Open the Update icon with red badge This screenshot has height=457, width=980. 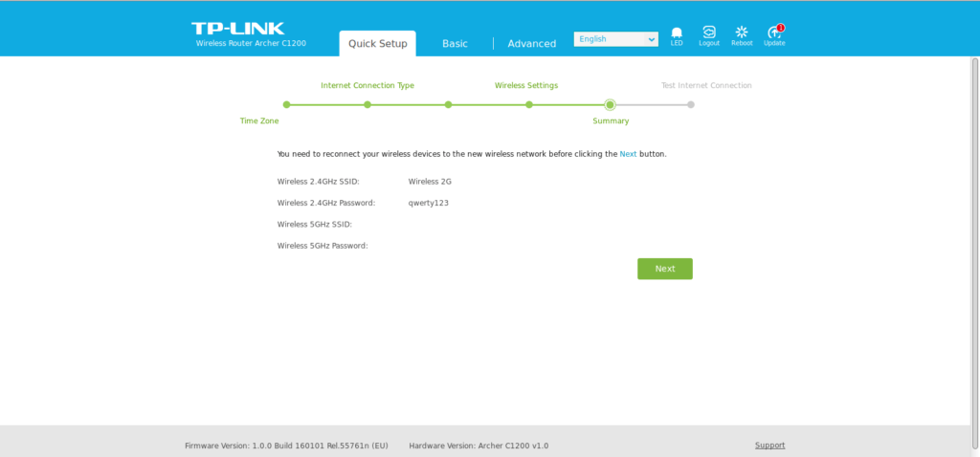click(x=774, y=33)
